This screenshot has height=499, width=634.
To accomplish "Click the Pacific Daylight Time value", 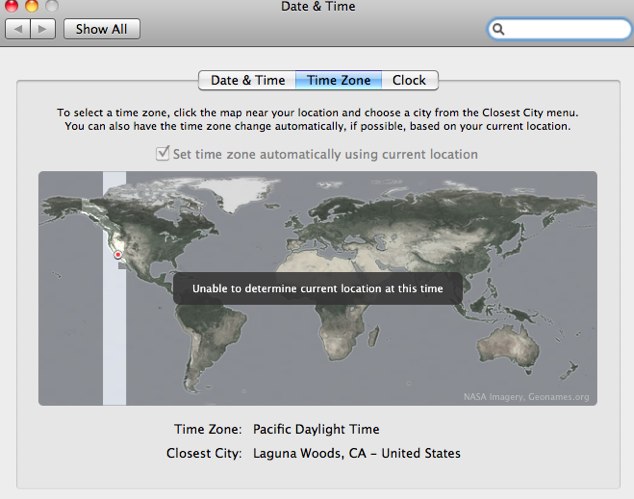I will tap(316, 429).
